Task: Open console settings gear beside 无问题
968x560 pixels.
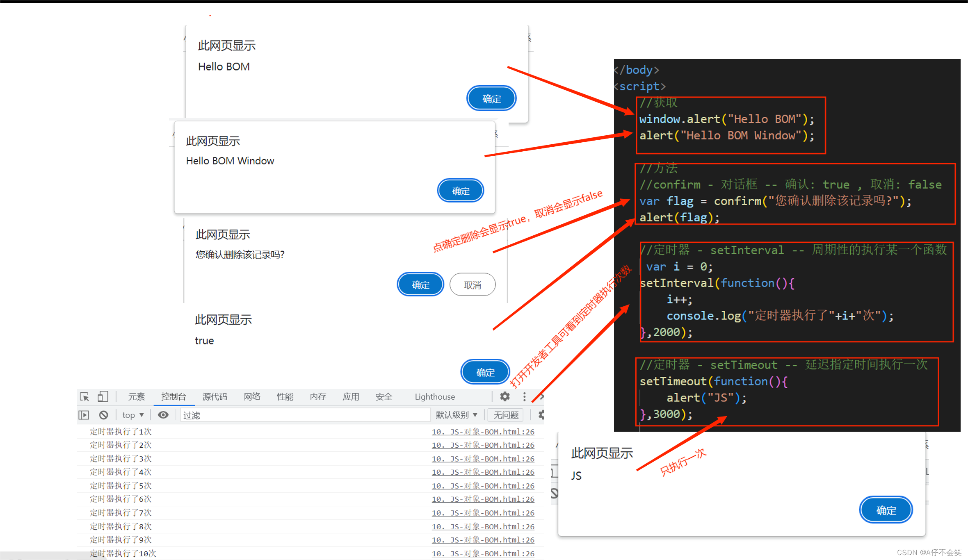Action: (541, 415)
